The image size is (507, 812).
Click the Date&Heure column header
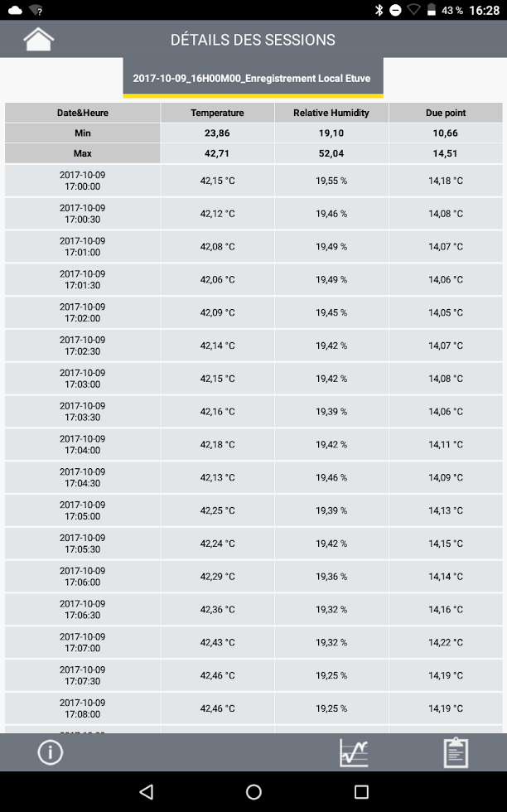click(82, 113)
